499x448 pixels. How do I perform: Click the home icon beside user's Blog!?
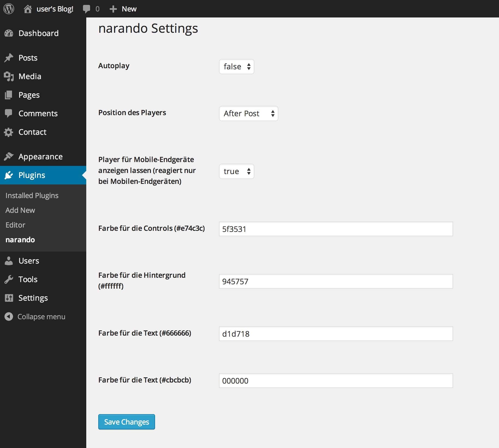(x=28, y=9)
